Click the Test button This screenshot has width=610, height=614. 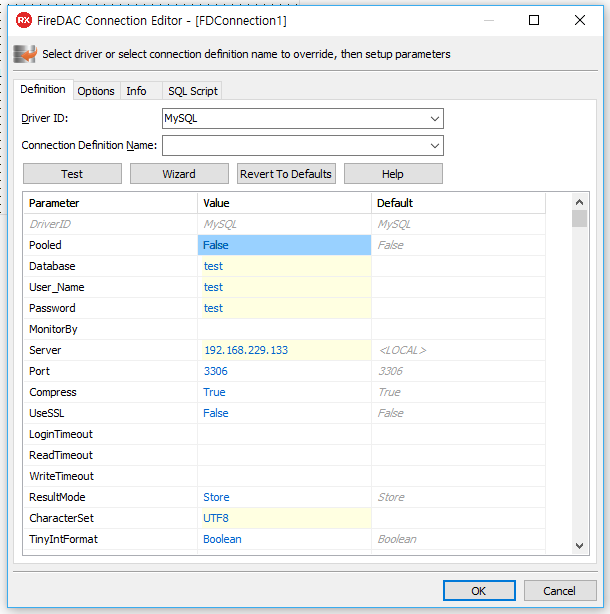(x=72, y=173)
